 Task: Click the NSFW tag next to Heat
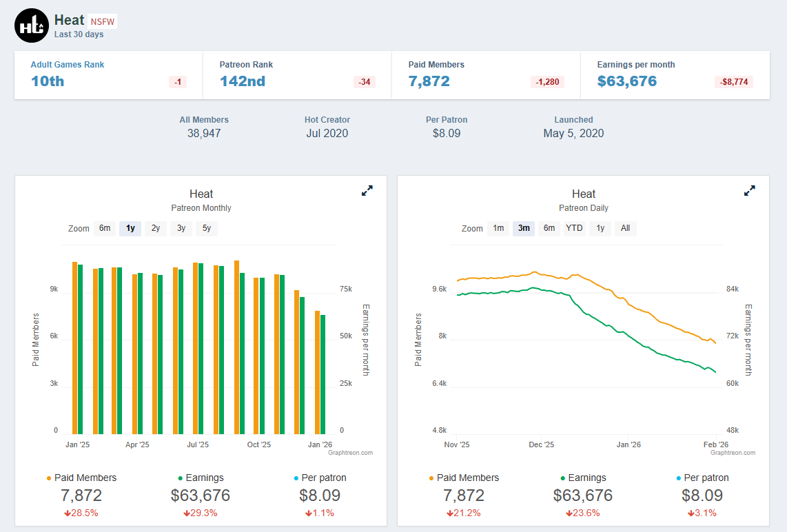pyautogui.click(x=103, y=21)
